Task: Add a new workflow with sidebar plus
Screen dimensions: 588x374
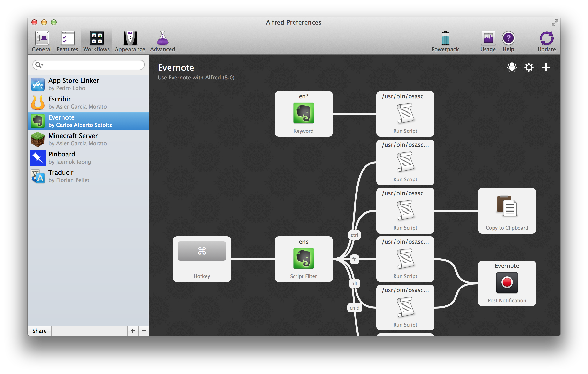Action: coord(133,331)
